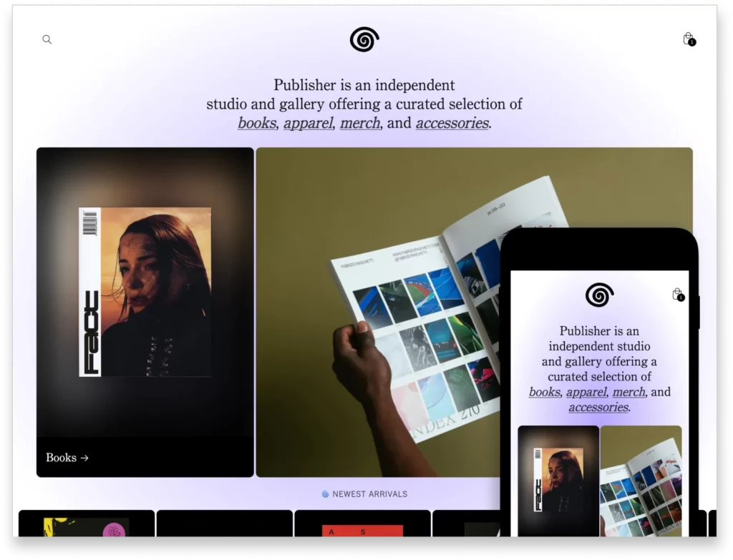This screenshot has height=560, width=733.
Task: Select the yellow and pink product thumbnail
Action: [86, 528]
